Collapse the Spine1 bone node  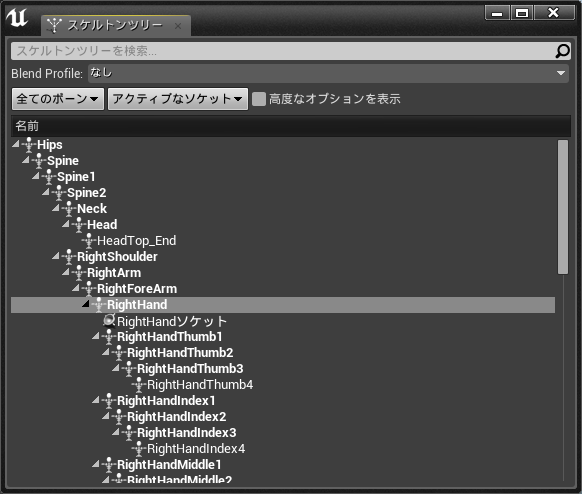(x=36, y=176)
